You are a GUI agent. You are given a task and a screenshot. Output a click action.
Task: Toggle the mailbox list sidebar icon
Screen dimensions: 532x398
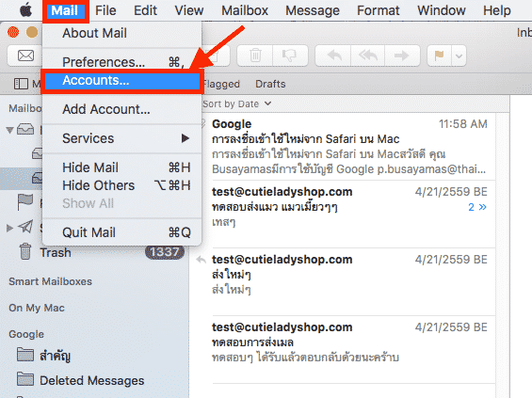pos(21,84)
